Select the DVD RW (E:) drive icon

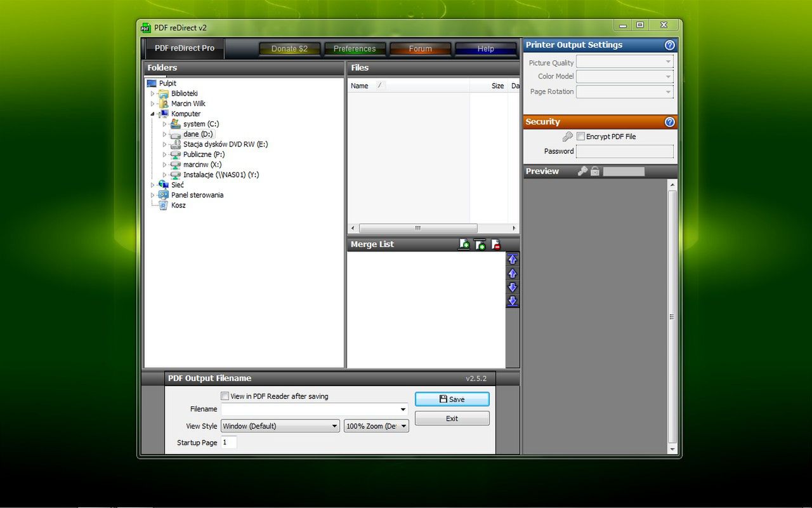[x=176, y=144]
